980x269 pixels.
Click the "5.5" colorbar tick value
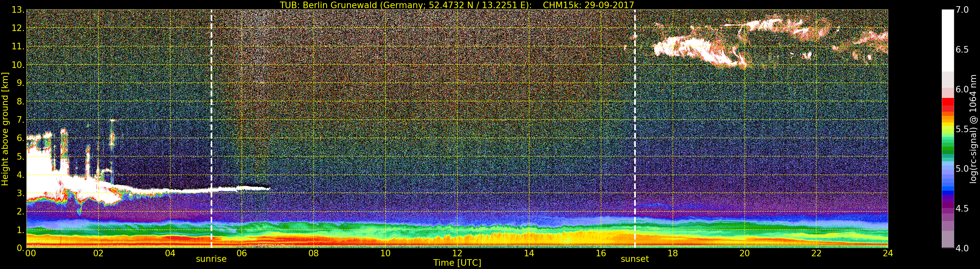point(962,129)
